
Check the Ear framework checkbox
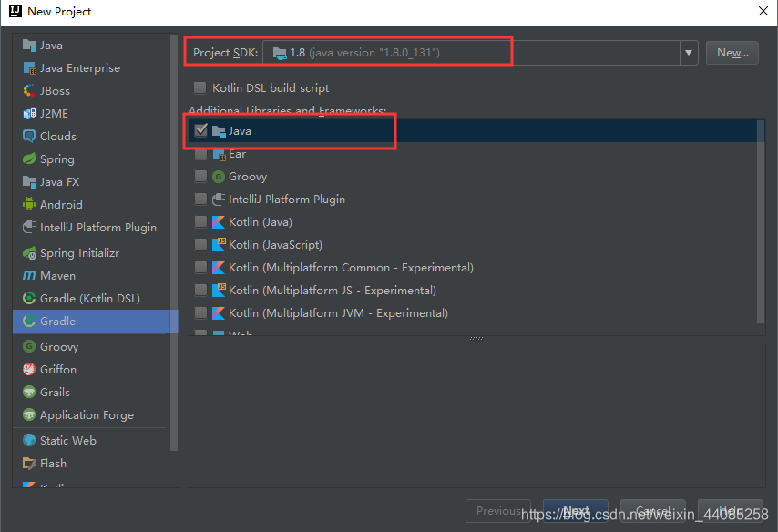pos(201,154)
